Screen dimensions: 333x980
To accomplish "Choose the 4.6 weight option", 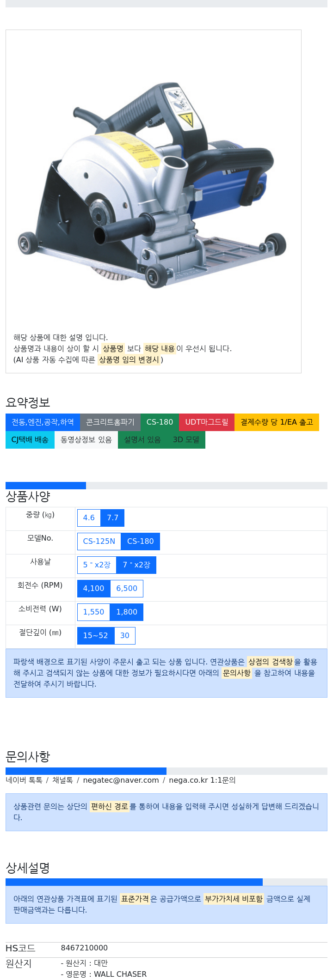I will (89, 518).
